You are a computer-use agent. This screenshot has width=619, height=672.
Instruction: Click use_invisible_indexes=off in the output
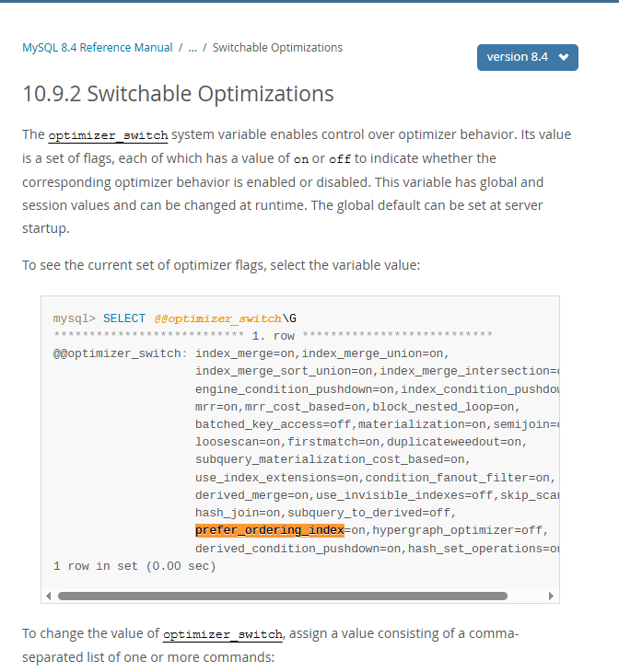click(x=404, y=495)
